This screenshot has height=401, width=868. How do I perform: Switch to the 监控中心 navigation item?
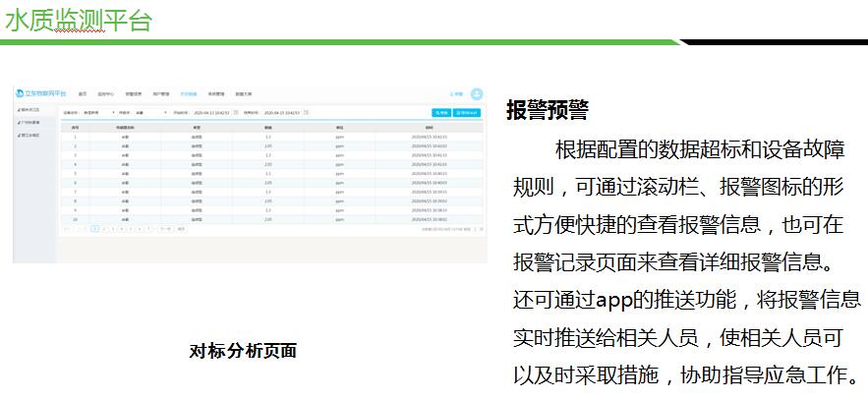click(x=106, y=94)
